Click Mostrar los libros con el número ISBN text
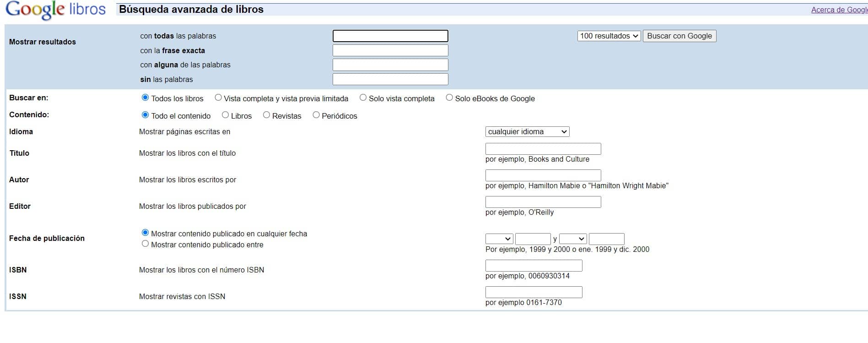868x343 pixels. 201,270
